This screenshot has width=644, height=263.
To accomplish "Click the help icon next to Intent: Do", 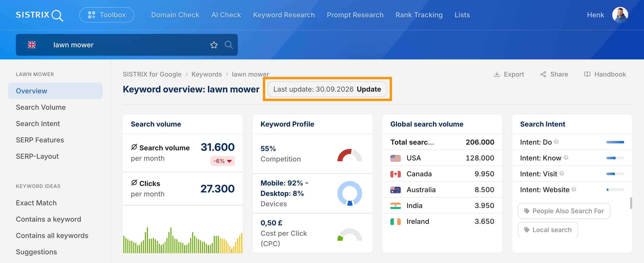I will (x=556, y=142).
